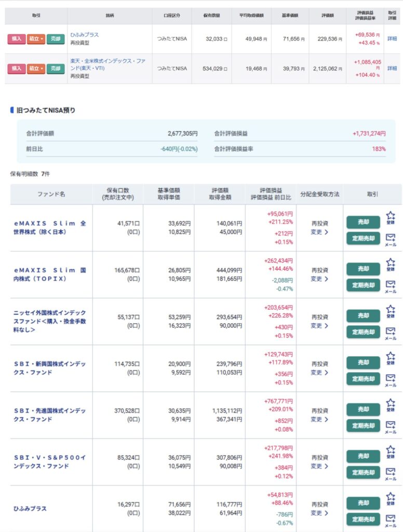Viewport: 403px width, 532px height.
Task: Click star 登録 icon in bottom ひふみプラス row
Action: click(x=391, y=498)
